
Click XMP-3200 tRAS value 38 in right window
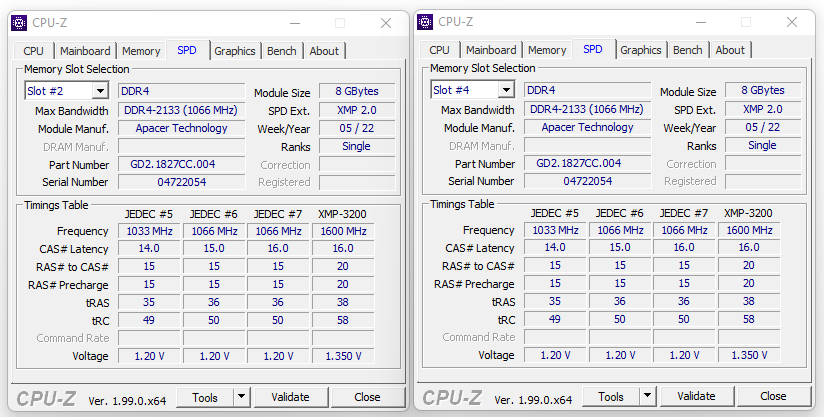pos(749,301)
